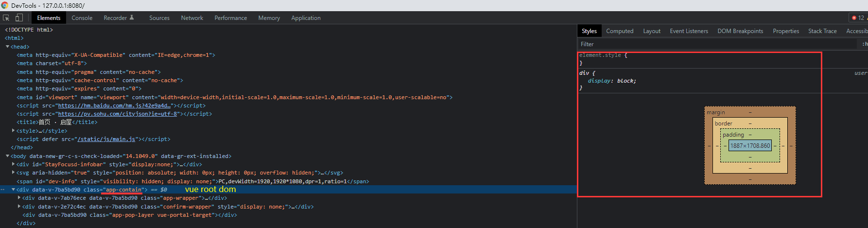Show the Event Listeners tab
868x228 pixels.
coord(689,31)
